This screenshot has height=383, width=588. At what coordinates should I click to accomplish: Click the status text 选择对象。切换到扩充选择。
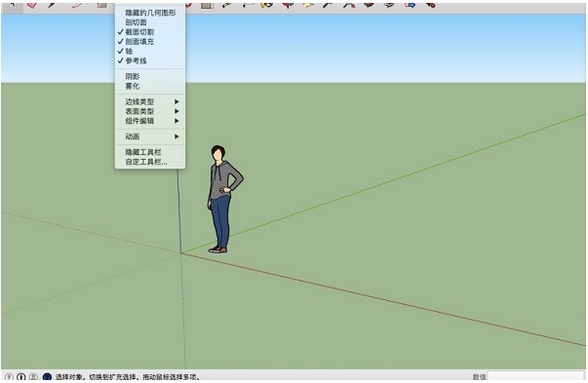click(98, 376)
